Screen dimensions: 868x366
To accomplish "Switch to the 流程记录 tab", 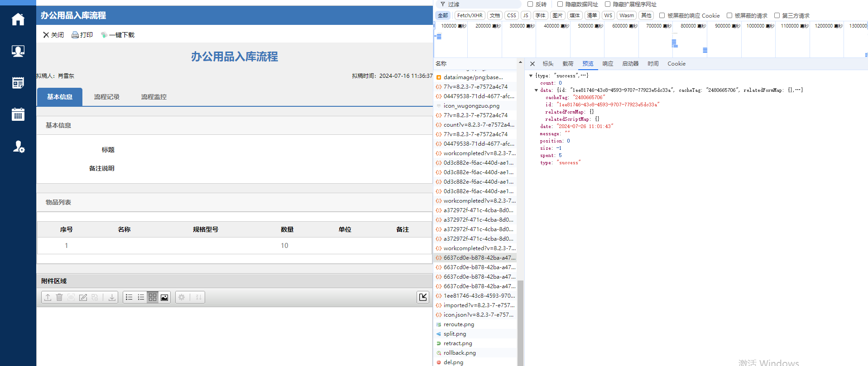I will point(107,97).
